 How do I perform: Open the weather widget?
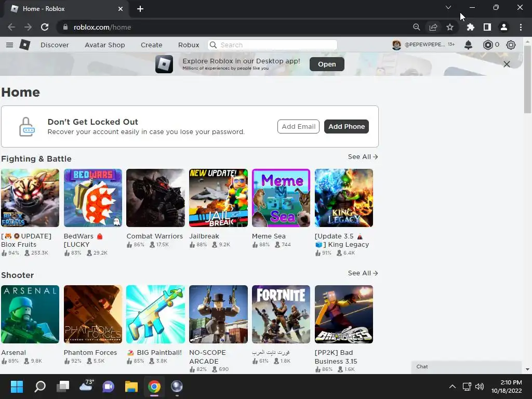(86, 386)
